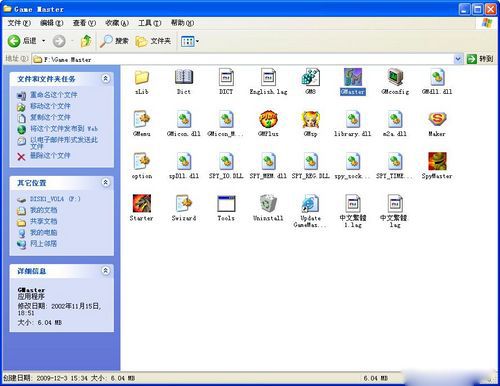
Task: Open DISK1_VOL4 (F:) drive link
Action: tap(55, 199)
